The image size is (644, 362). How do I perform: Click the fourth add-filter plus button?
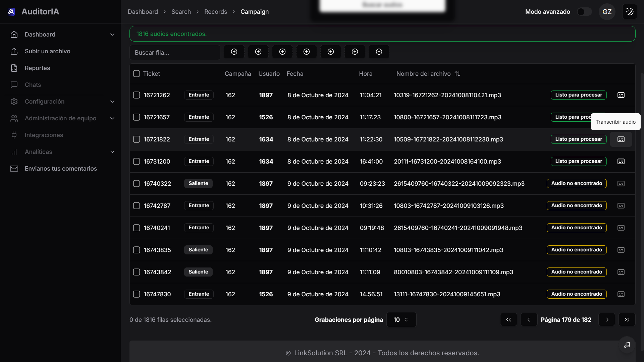click(x=307, y=52)
